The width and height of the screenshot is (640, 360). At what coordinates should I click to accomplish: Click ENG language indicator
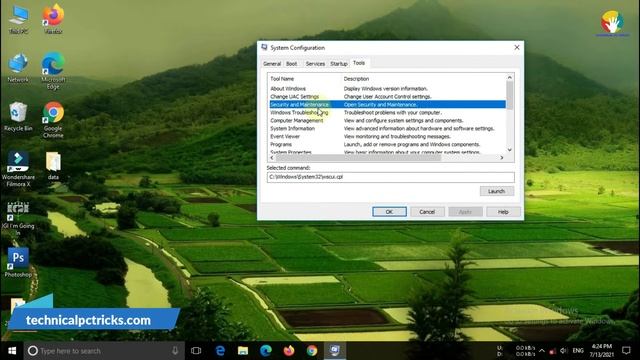(x=578, y=351)
